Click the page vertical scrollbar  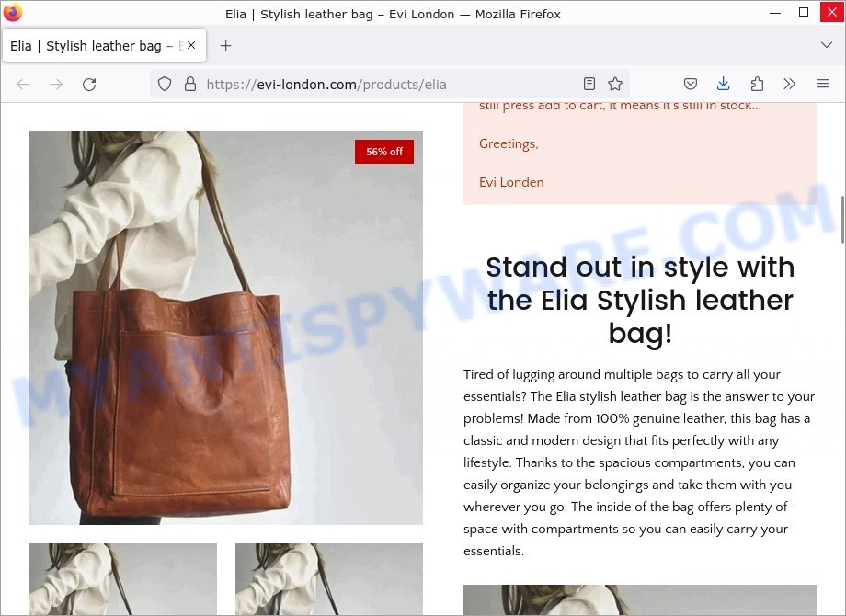(842, 220)
